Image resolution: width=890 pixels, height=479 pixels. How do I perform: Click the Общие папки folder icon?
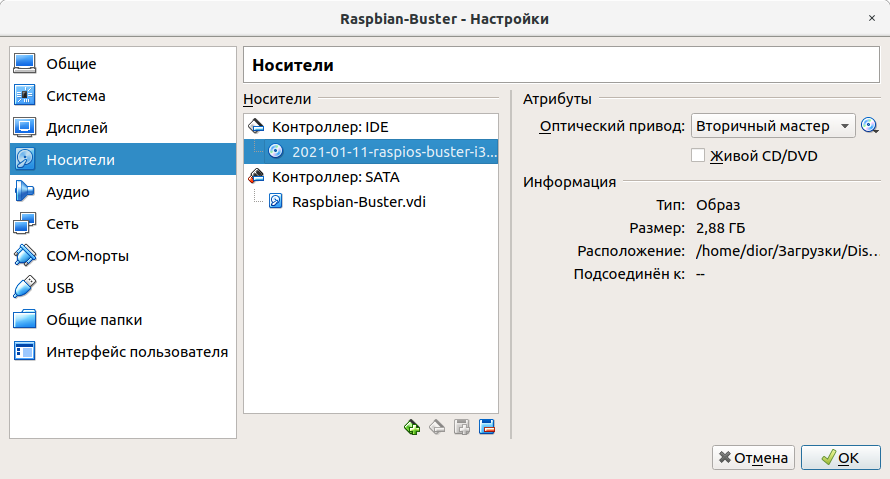point(24,320)
